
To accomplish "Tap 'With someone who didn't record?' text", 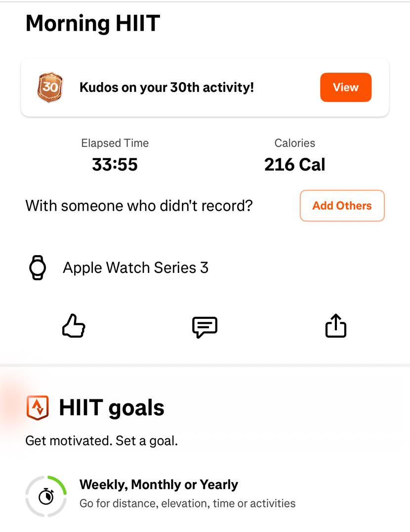I will (139, 206).
